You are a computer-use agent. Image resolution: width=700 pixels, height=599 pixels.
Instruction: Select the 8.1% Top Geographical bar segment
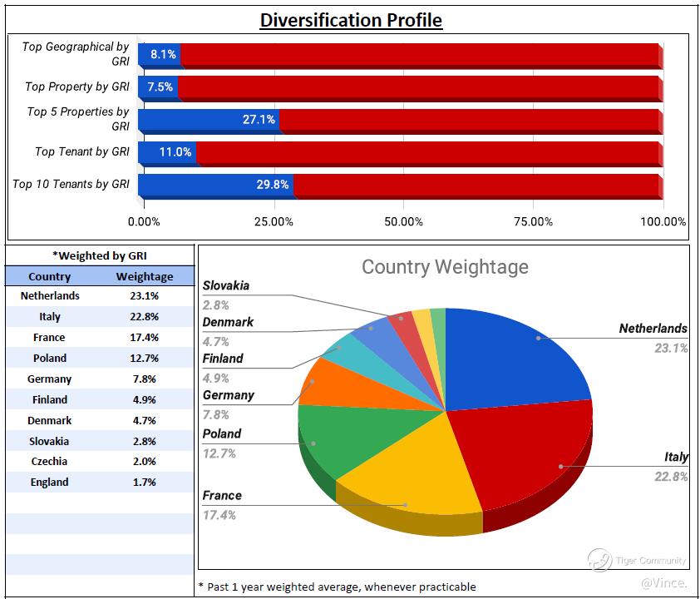click(160, 55)
